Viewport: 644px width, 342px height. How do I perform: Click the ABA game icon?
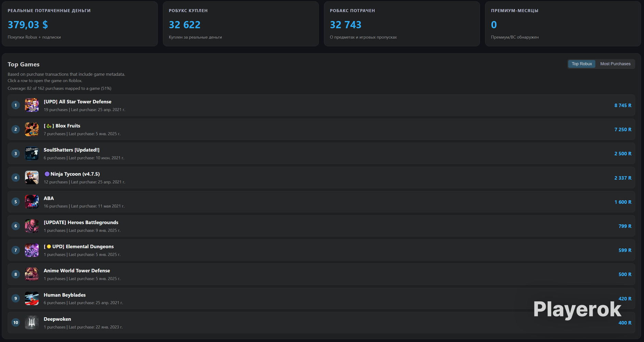[31, 202]
